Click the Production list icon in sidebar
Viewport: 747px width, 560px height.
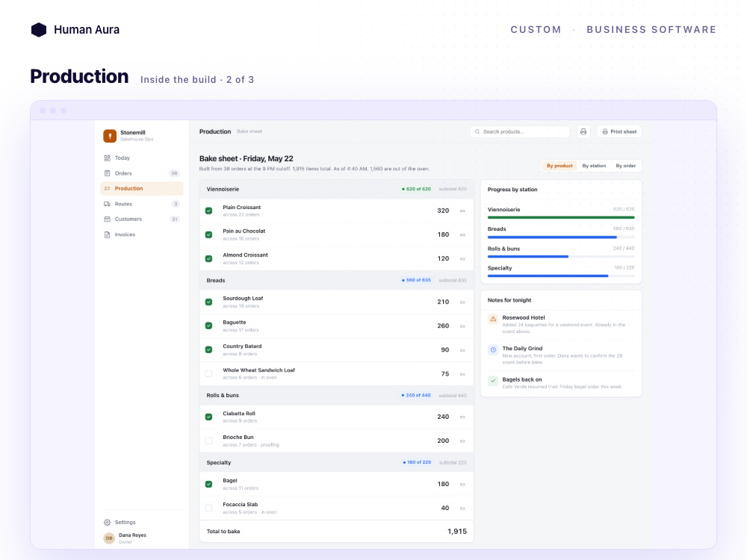pos(107,189)
